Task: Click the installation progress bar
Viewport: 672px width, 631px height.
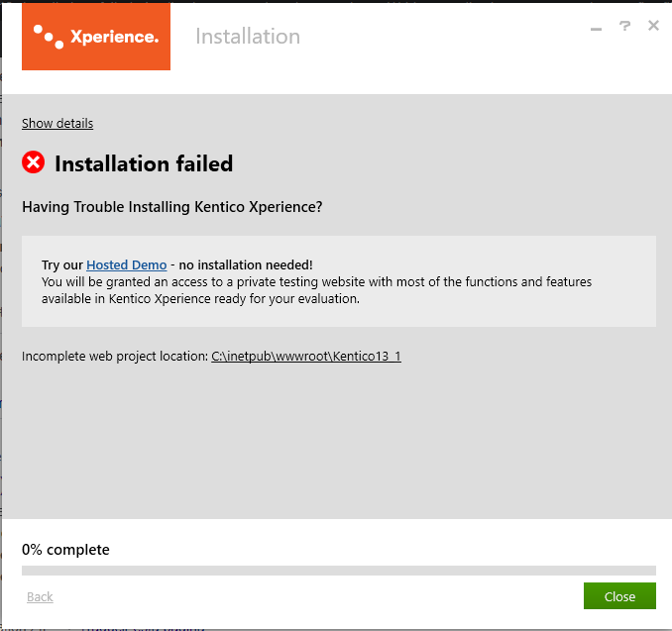Action: point(339,571)
